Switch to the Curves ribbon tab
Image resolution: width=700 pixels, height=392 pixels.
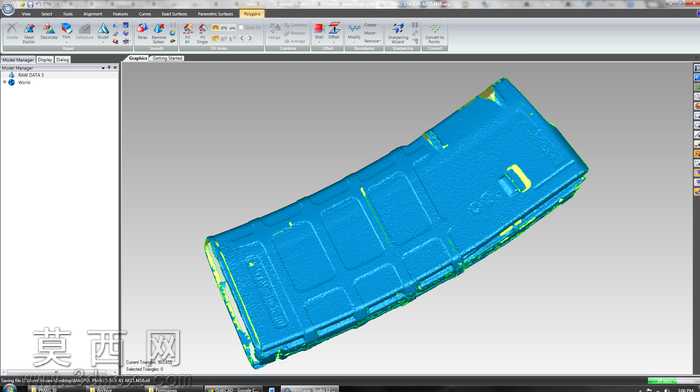[x=145, y=14]
